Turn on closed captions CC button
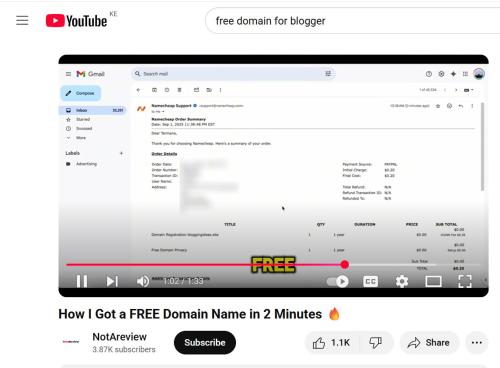 coord(370,281)
